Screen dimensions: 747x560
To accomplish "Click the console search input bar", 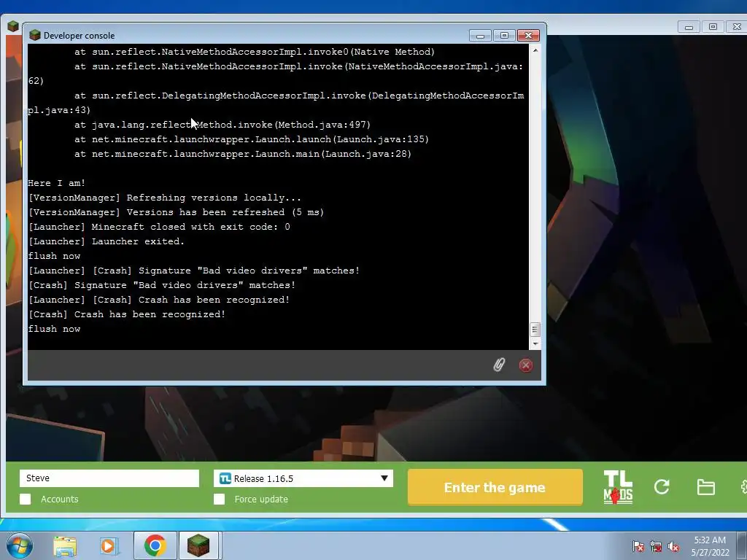I will tap(258, 365).
